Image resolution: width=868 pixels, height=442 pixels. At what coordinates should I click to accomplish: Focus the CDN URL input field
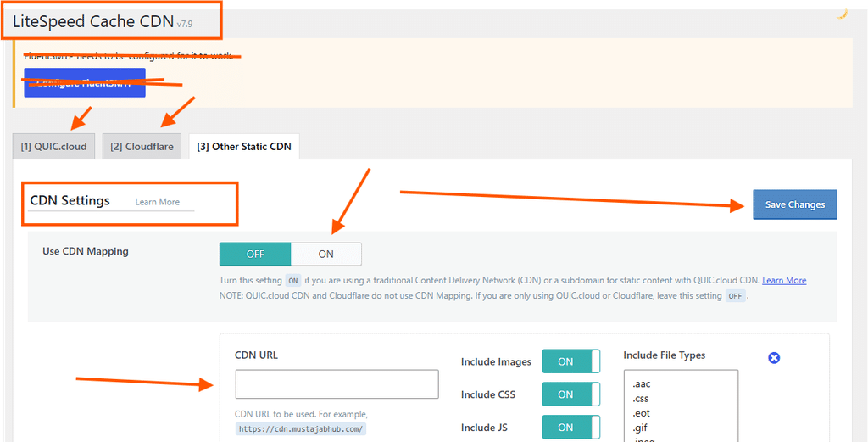pos(337,384)
